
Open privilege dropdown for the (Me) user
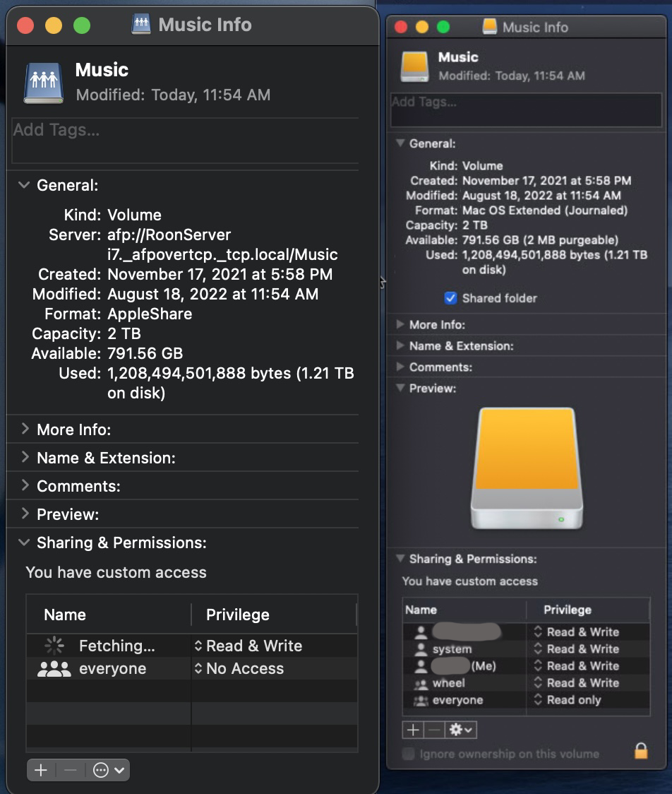(x=577, y=666)
